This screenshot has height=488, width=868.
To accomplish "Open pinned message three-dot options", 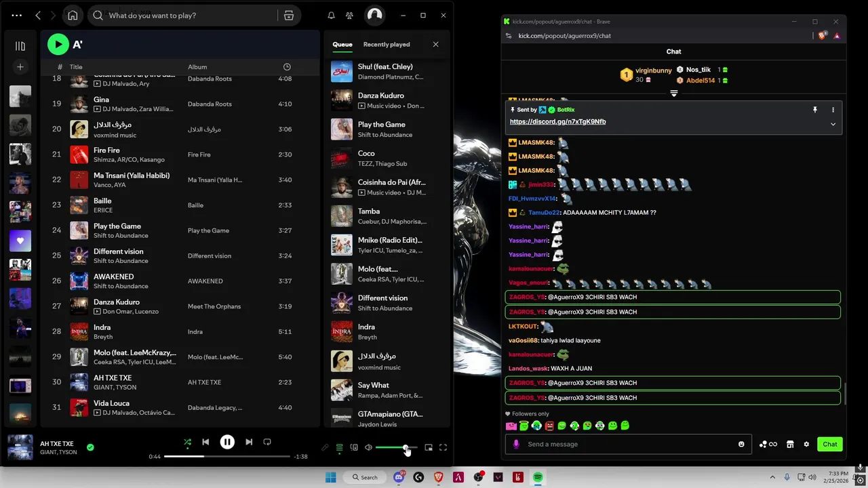I will [833, 110].
